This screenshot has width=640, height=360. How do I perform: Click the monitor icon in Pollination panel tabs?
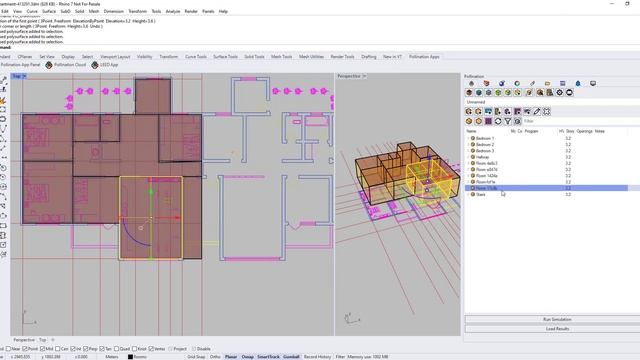click(593, 83)
